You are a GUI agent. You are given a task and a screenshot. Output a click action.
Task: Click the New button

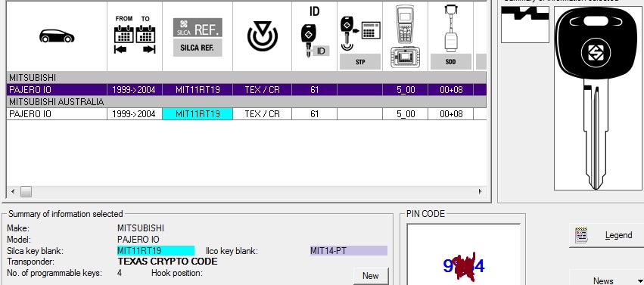[371, 276]
